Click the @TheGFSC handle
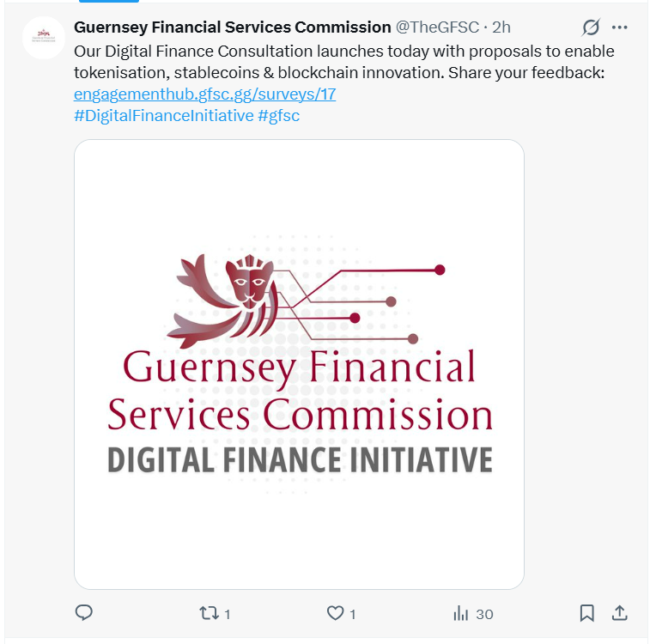 pyautogui.click(x=437, y=27)
